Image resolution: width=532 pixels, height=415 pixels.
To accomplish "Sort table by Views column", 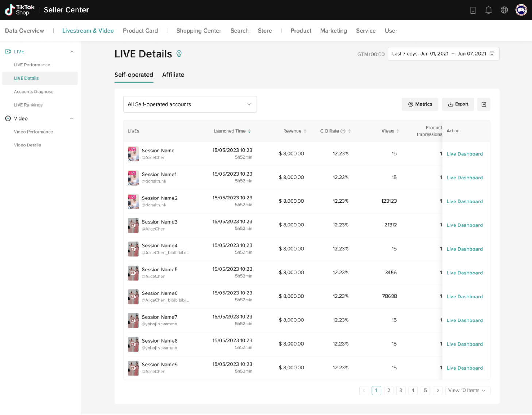I will click(398, 131).
